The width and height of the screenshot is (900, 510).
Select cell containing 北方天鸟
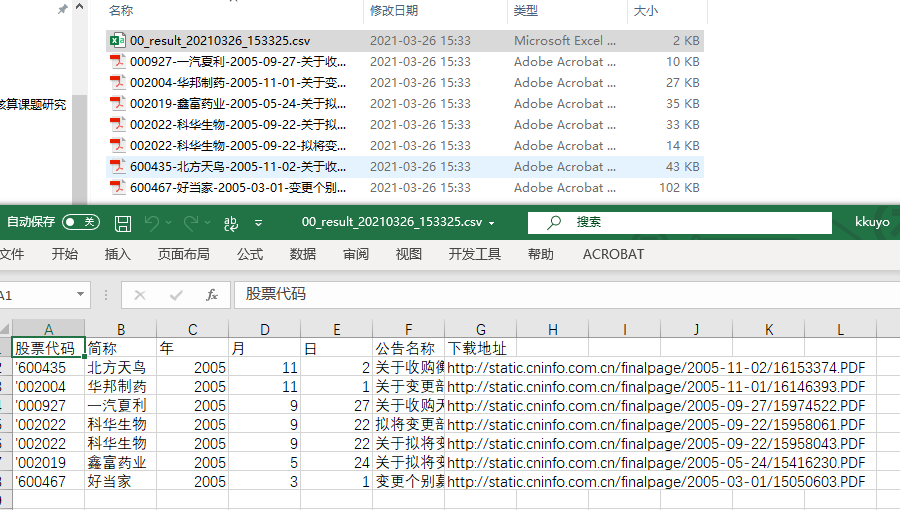pyautogui.click(x=121, y=368)
